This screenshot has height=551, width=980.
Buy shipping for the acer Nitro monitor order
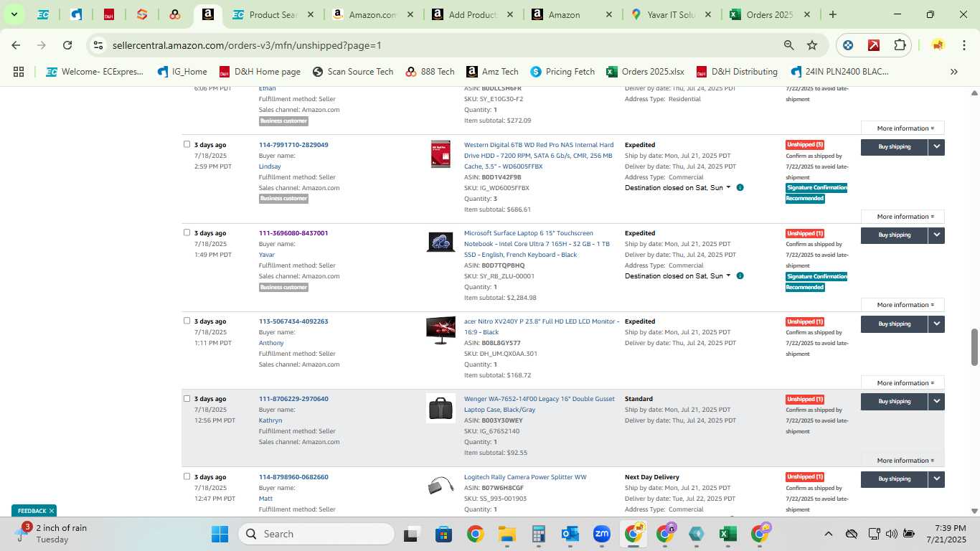click(894, 324)
